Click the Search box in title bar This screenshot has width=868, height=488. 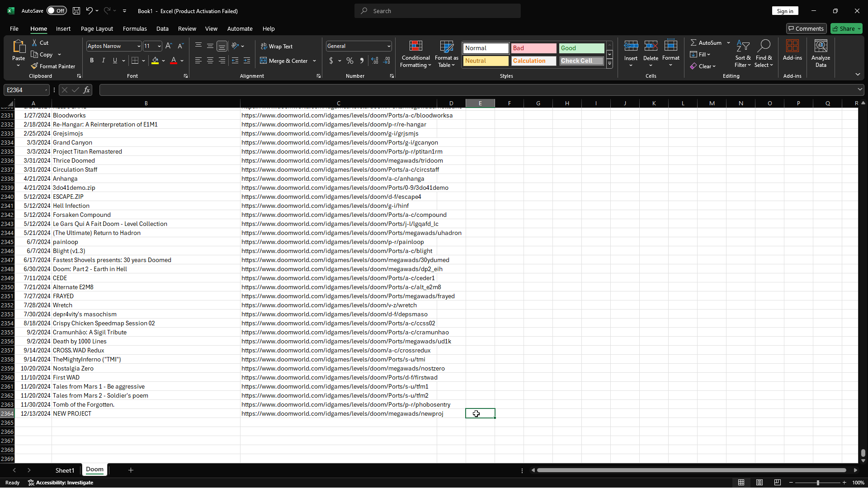[x=437, y=11]
